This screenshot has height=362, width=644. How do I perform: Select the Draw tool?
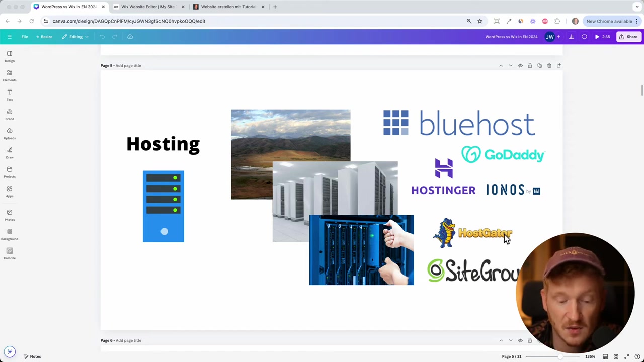[x=10, y=153]
